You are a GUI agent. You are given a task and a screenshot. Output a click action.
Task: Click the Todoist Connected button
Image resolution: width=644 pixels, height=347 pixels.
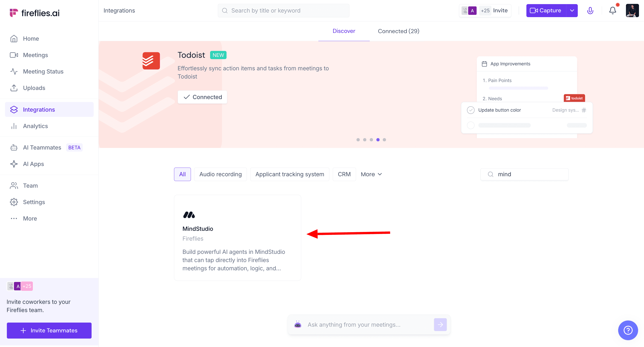(202, 97)
